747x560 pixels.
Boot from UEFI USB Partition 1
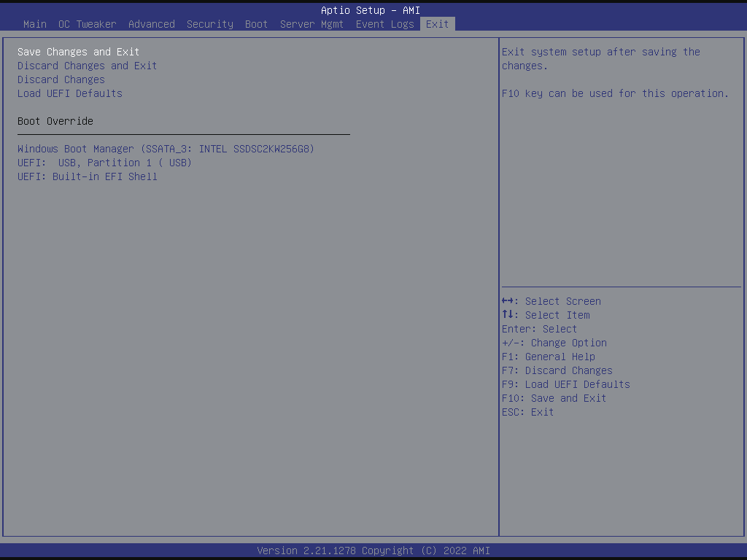point(105,163)
